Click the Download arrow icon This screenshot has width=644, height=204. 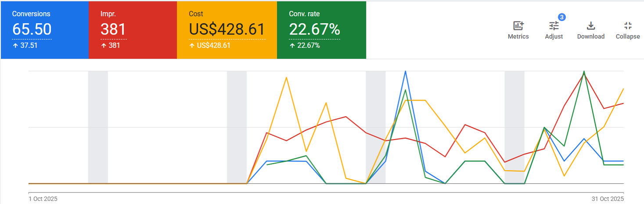(x=590, y=26)
